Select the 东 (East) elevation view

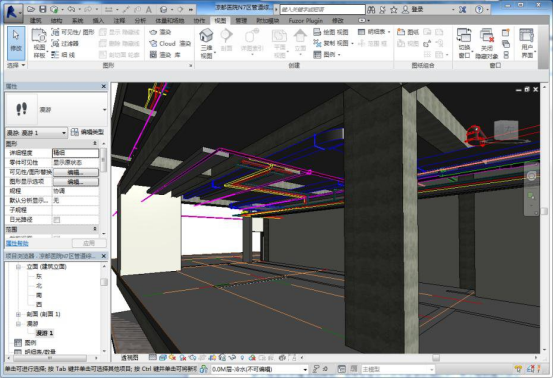click(39, 276)
